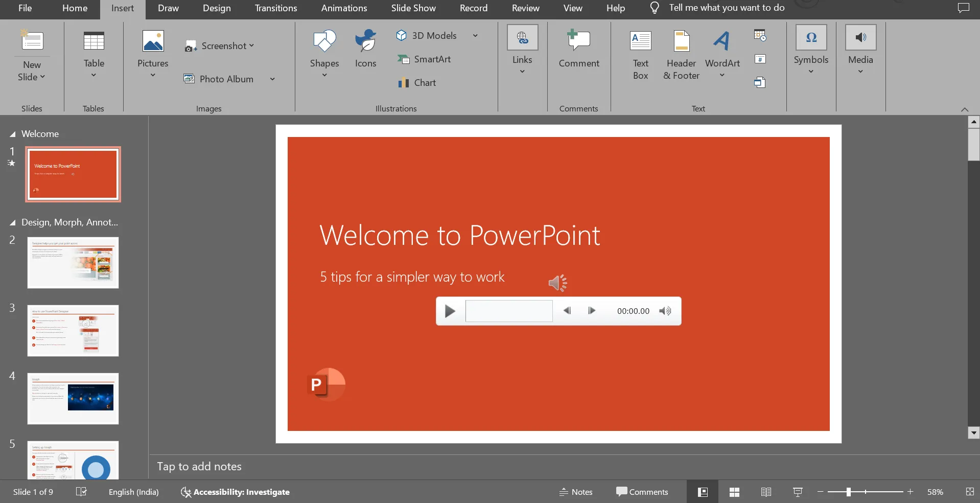Move audio back 0.25 seconds

click(x=567, y=311)
